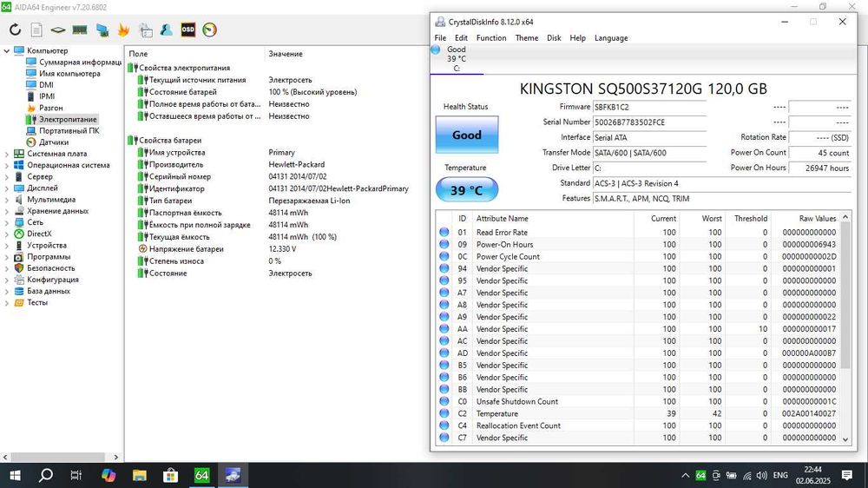The height and width of the screenshot is (488, 868).
Task: Select Датчики in AIDA64 tree
Action: point(54,142)
